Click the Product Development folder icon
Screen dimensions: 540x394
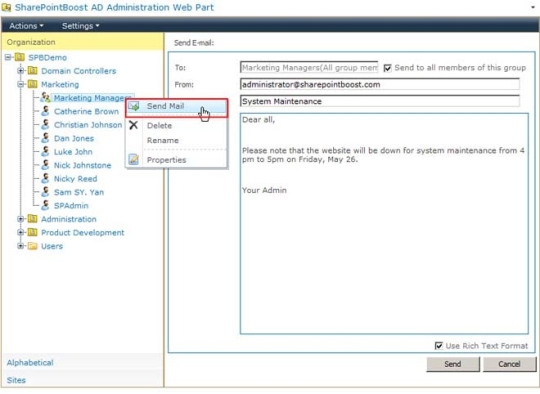click(x=32, y=232)
